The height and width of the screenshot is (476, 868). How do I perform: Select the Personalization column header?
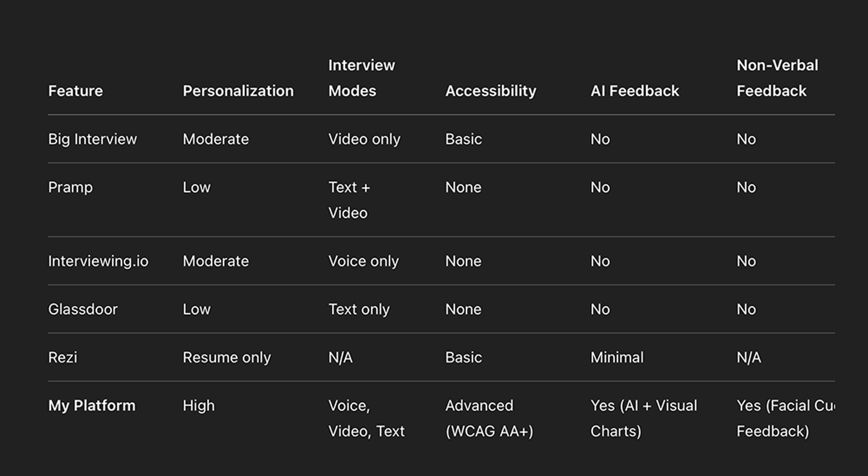point(238,91)
